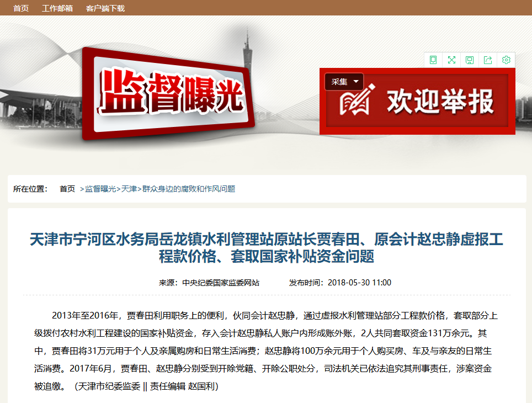Click 天津 breadcrumb link
The height and width of the screenshot is (403, 532).
click(x=129, y=189)
